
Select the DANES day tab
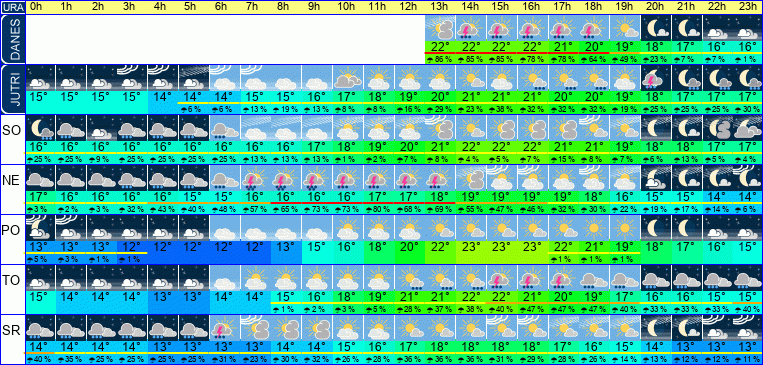(x=12, y=39)
